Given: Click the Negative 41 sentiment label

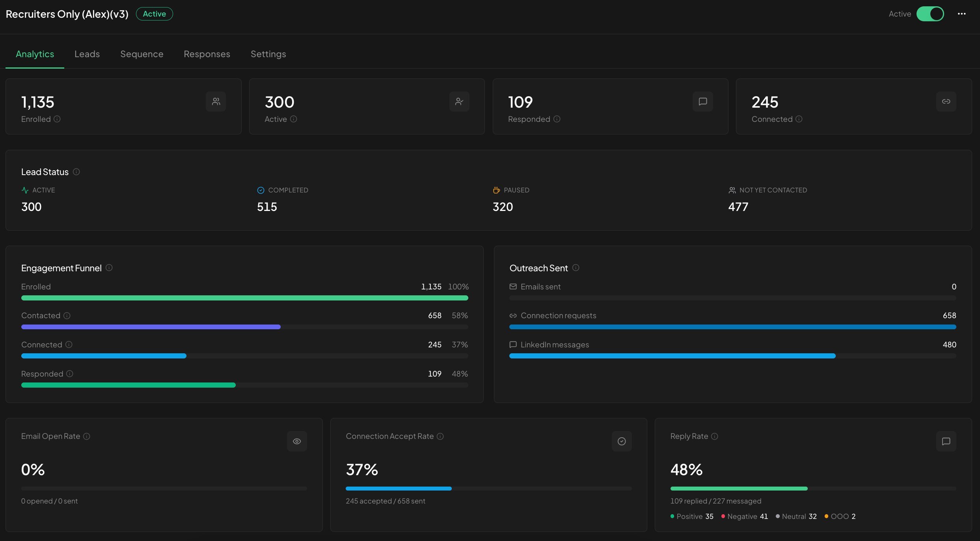Looking at the screenshot, I should tap(745, 516).
